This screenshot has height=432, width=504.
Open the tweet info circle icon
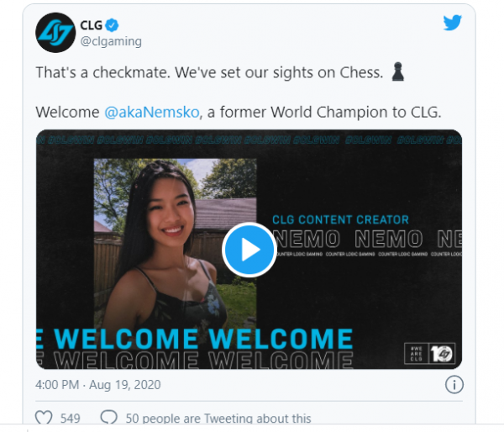(x=454, y=385)
